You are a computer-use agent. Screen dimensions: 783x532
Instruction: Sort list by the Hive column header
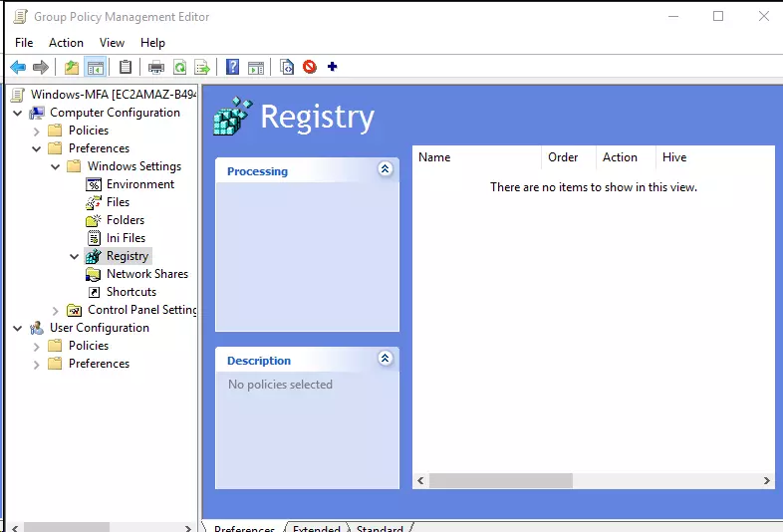(x=715, y=157)
